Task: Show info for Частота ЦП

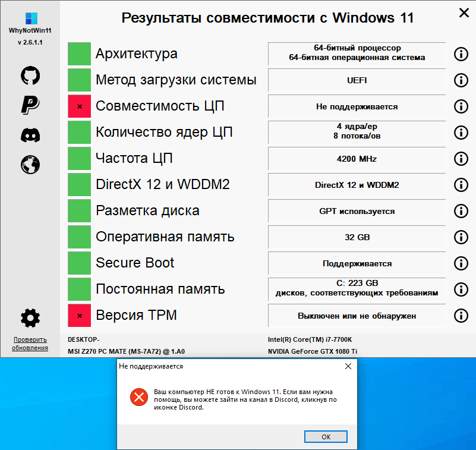Action: tap(461, 159)
